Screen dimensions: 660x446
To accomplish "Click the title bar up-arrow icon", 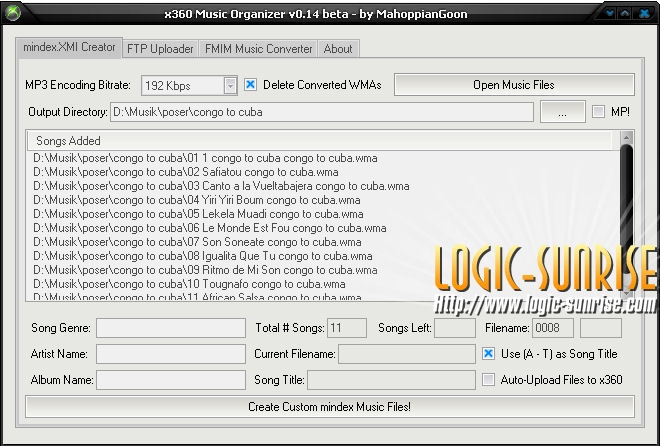I will 625,13.
